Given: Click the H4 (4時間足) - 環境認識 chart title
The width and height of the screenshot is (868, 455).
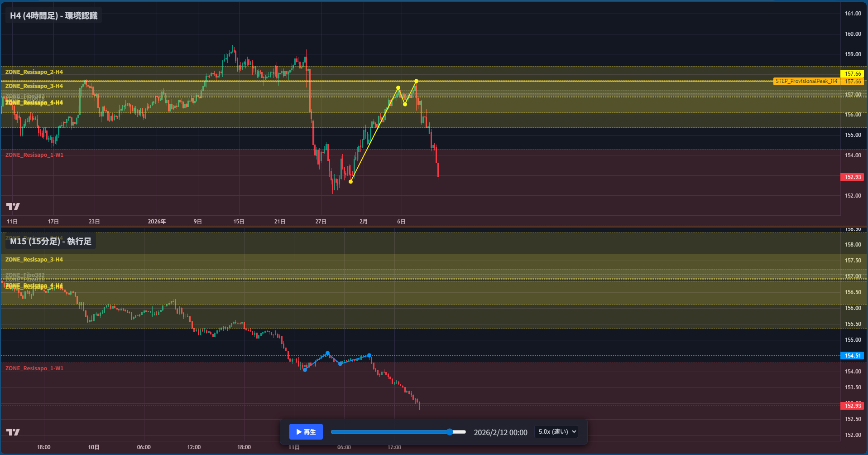Looking at the screenshot, I should coord(53,15).
